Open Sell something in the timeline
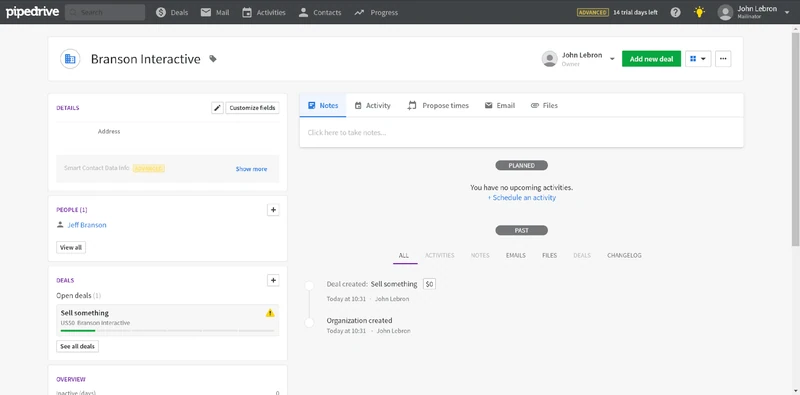The width and height of the screenshot is (800, 395). [394, 284]
